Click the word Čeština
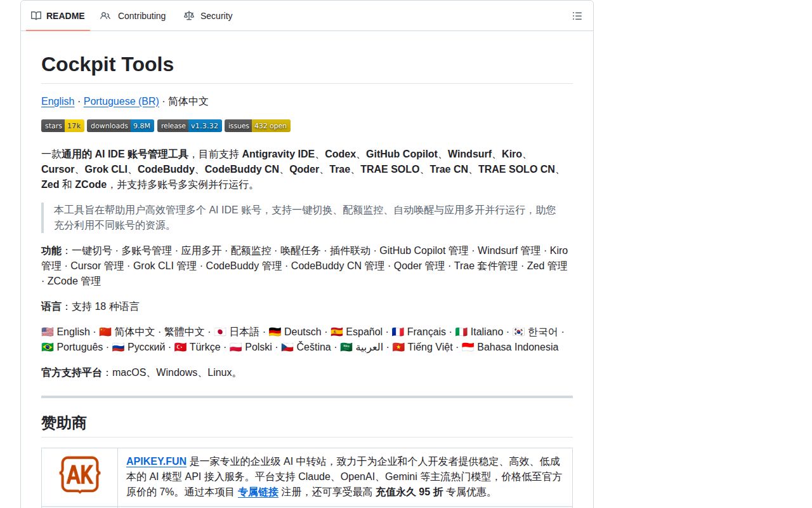This screenshot has width=812, height=508. coord(313,347)
